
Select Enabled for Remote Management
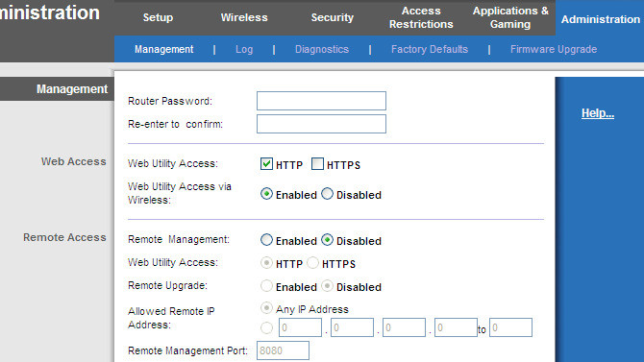(266, 240)
